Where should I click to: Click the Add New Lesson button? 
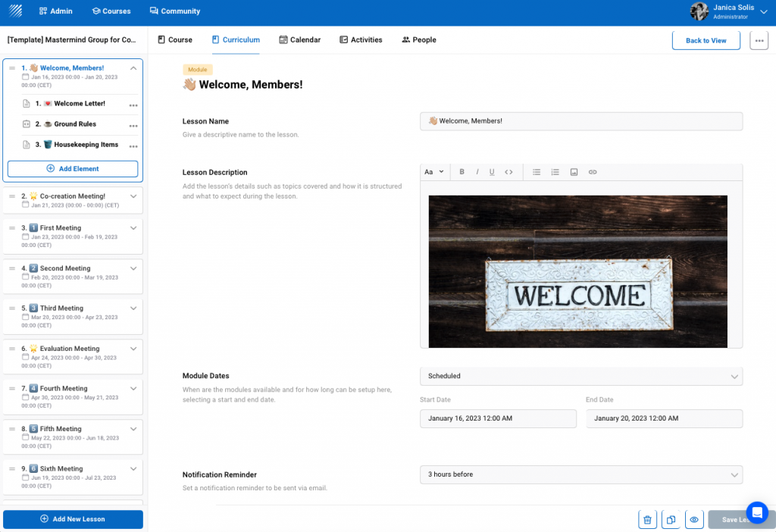(73, 519)
